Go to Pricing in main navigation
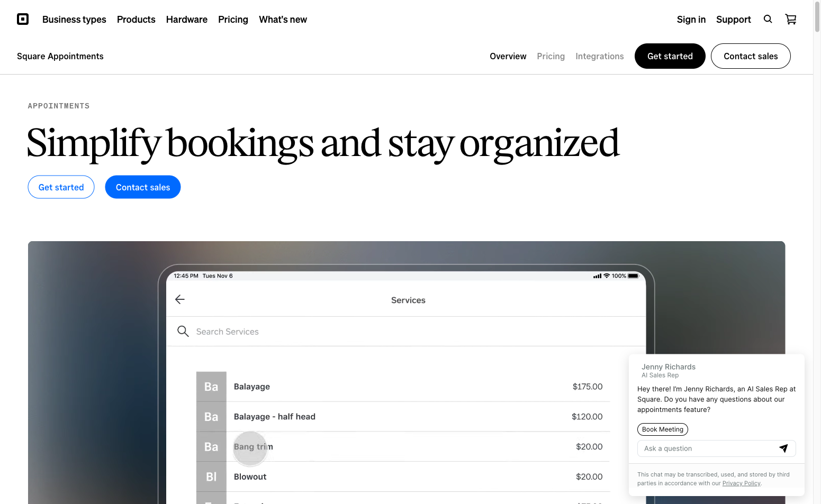This screenshot has width=821, height=504. (x=233, y=20)
